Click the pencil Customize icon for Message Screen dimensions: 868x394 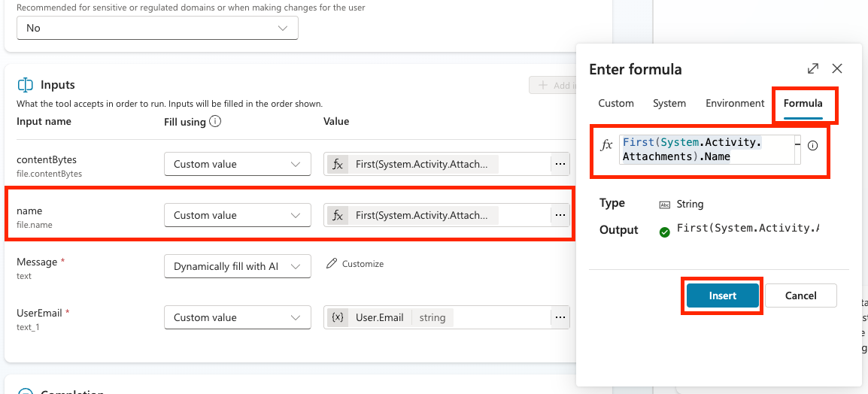click(332, 264)
